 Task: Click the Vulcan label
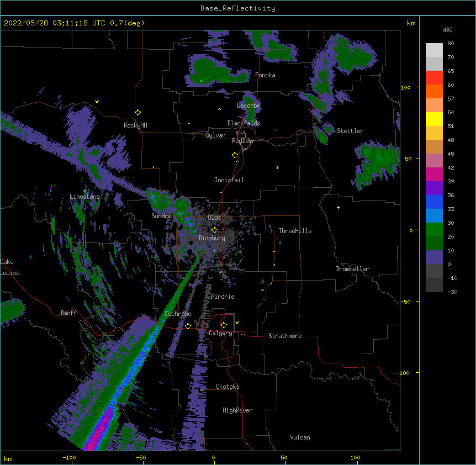pos(300,437)
